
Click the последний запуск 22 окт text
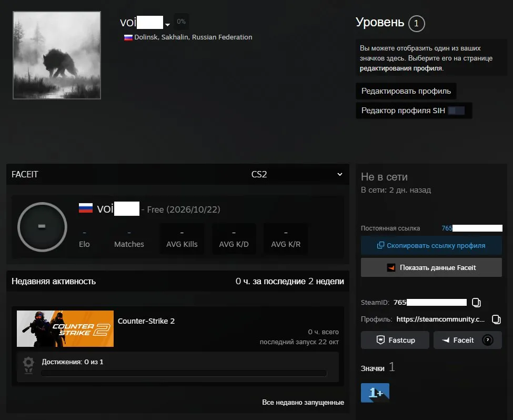[299, 342]
